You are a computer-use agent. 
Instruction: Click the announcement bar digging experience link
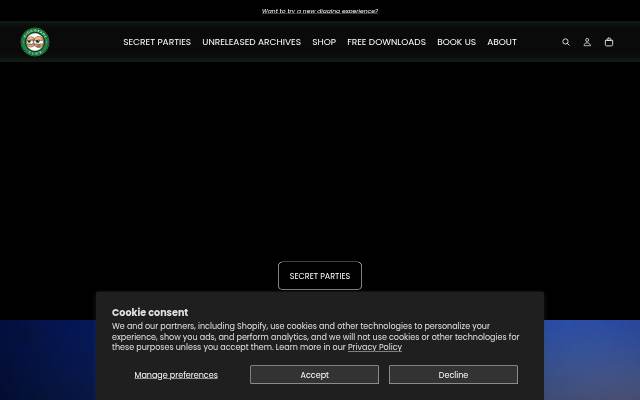coord(320,11)
